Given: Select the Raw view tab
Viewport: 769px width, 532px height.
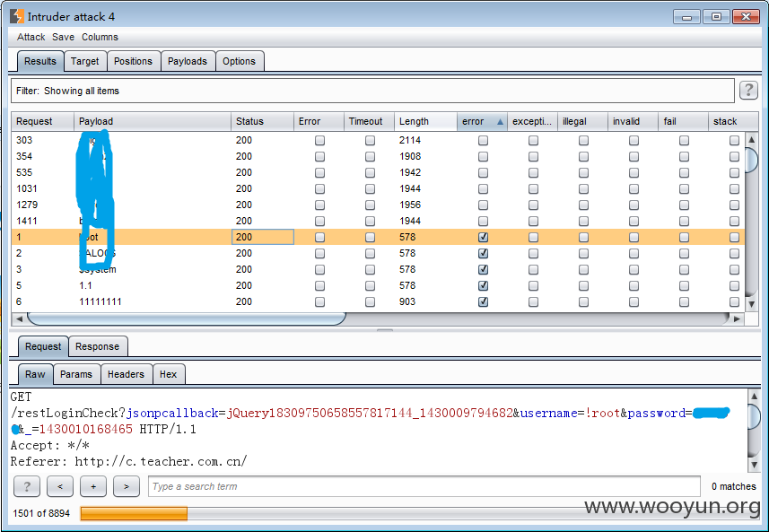Looking at the screenshot, I should (x=35, y=374).
